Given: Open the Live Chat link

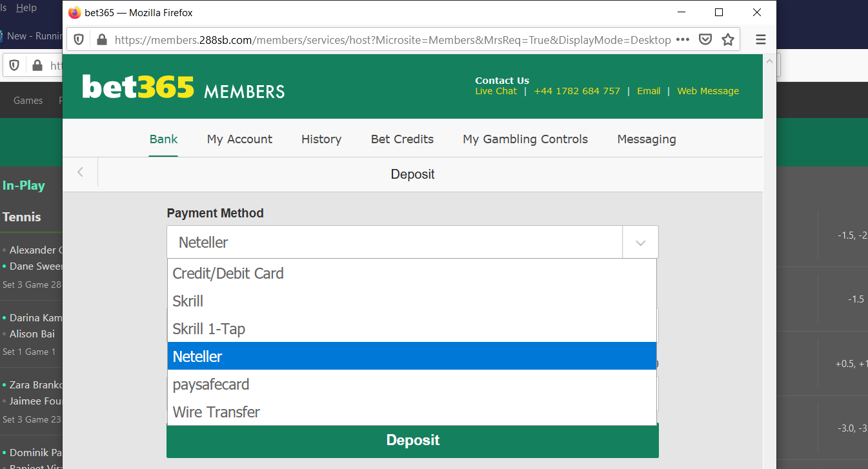Looking at the screenshot, I should (496, 92).
